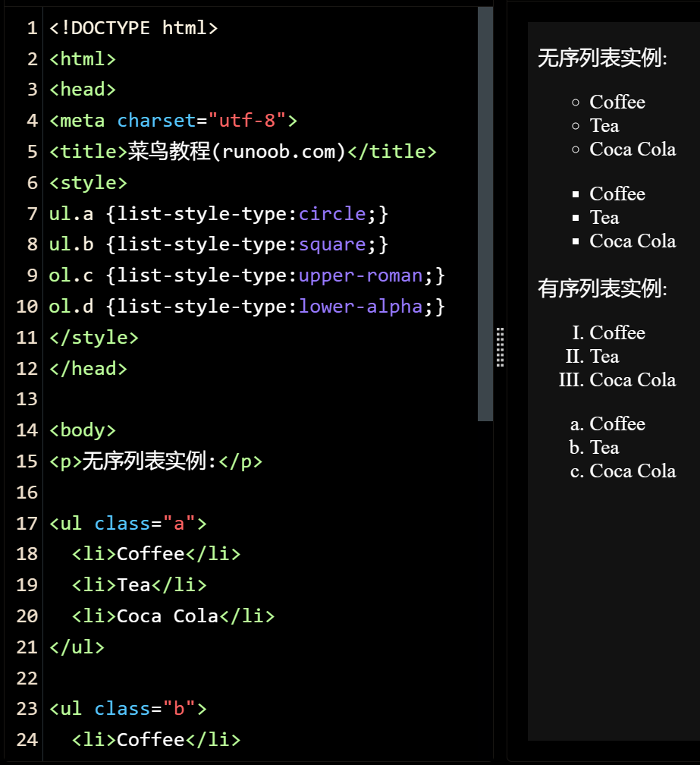Click the <body> tag on line 14
This screenshot has height=765, width=700.
pos(83,430)
